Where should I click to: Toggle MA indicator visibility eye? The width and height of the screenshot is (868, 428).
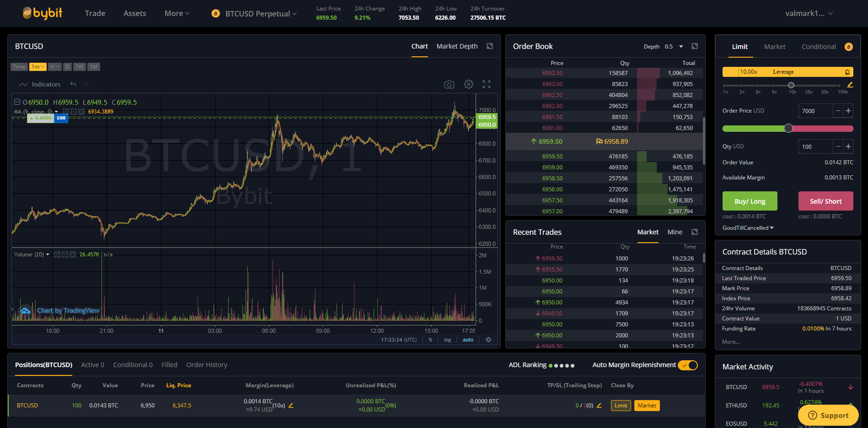click(x=66, y=112)
